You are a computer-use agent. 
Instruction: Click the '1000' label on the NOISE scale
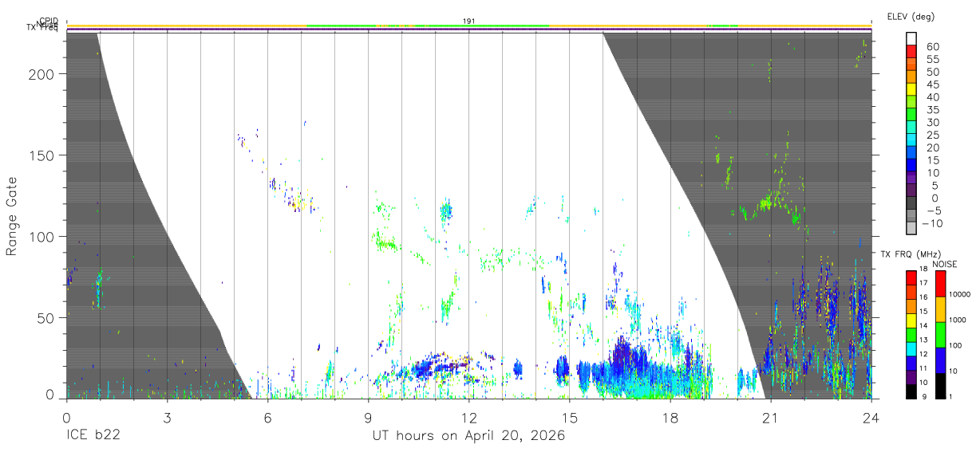tap(958, 320)
